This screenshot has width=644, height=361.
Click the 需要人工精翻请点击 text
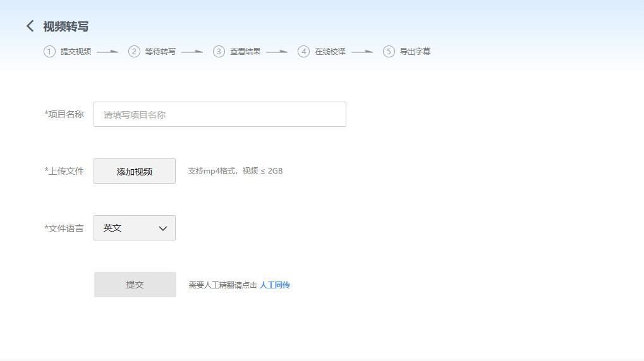[x=222, y=285]
